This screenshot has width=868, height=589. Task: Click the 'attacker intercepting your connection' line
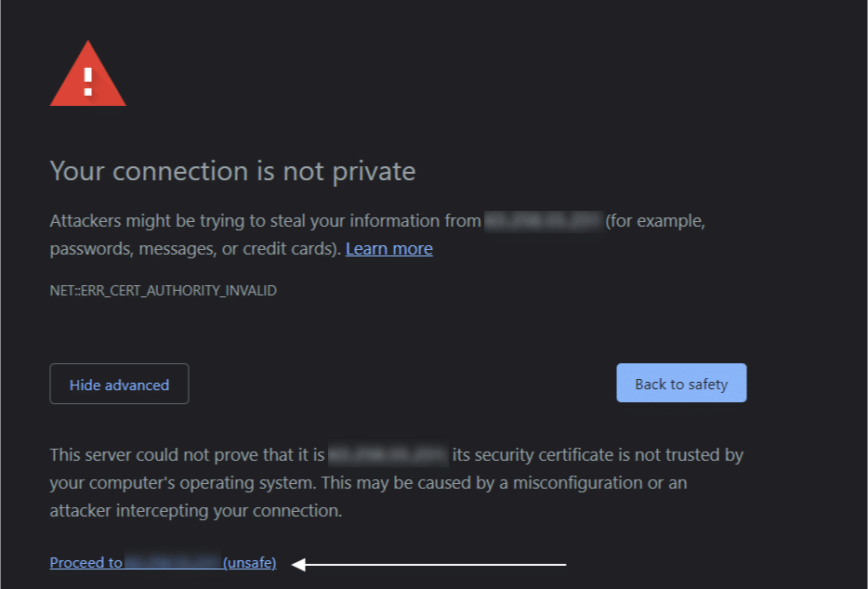pos(196,510)
